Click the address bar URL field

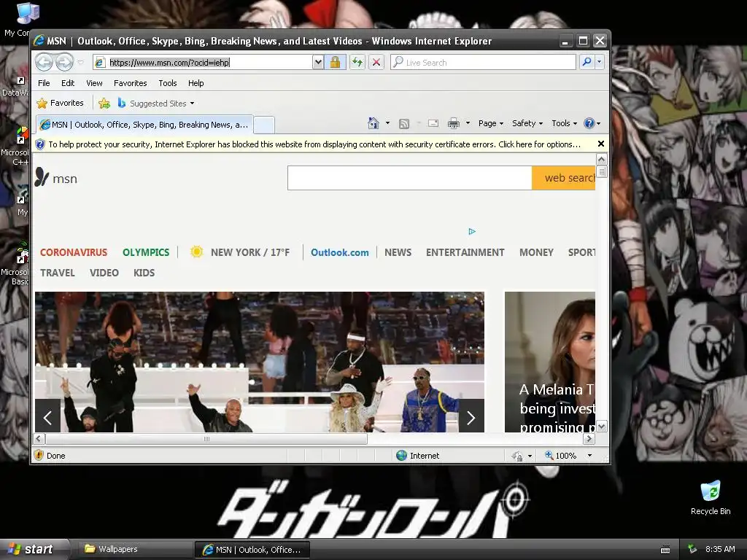(203, 63)
